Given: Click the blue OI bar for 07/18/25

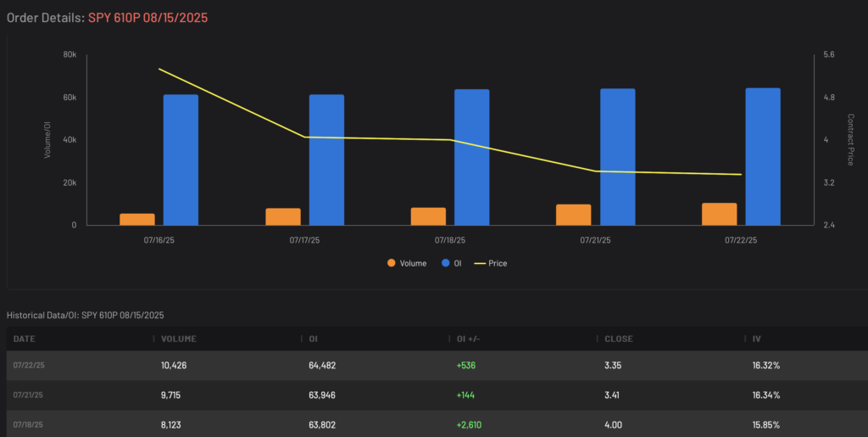Looking at the screenshot, I should pyautogui.click(x=471, y=157).
